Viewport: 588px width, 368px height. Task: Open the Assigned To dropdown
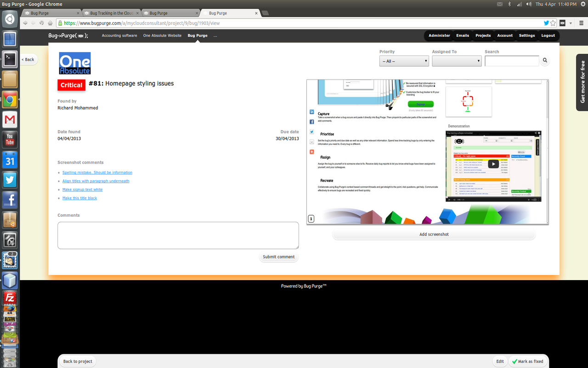tap(457, 61)
